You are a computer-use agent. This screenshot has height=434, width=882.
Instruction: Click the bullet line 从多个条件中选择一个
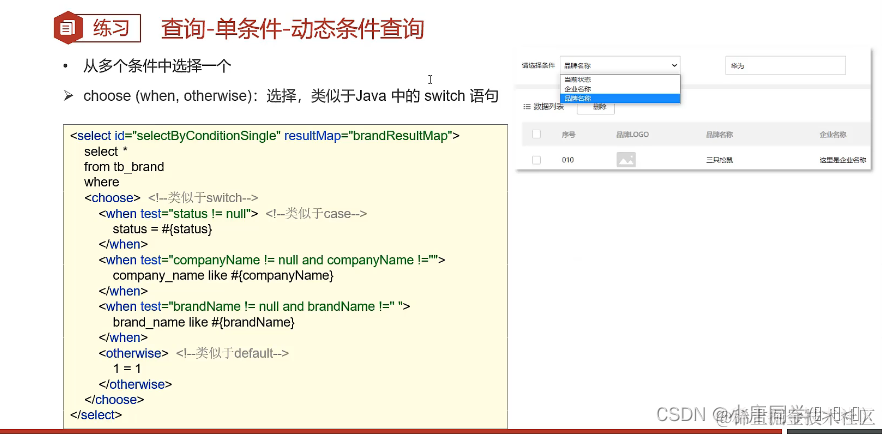click(158, 66)
